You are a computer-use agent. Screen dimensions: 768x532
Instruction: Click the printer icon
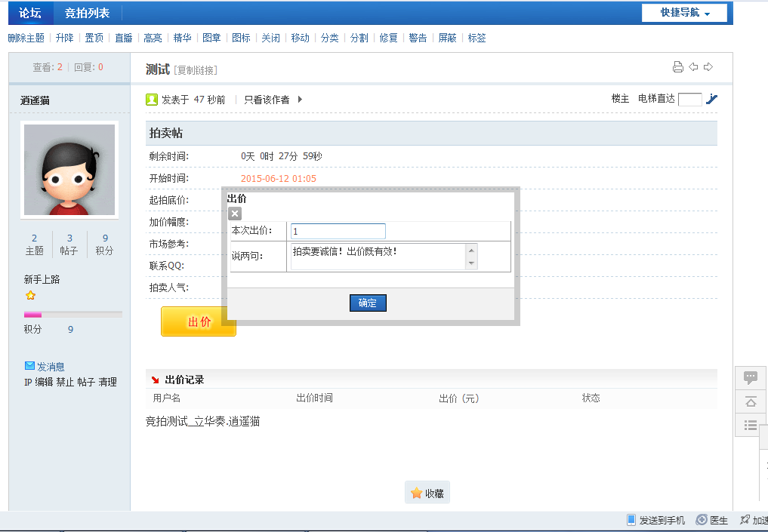coord(678,67)
